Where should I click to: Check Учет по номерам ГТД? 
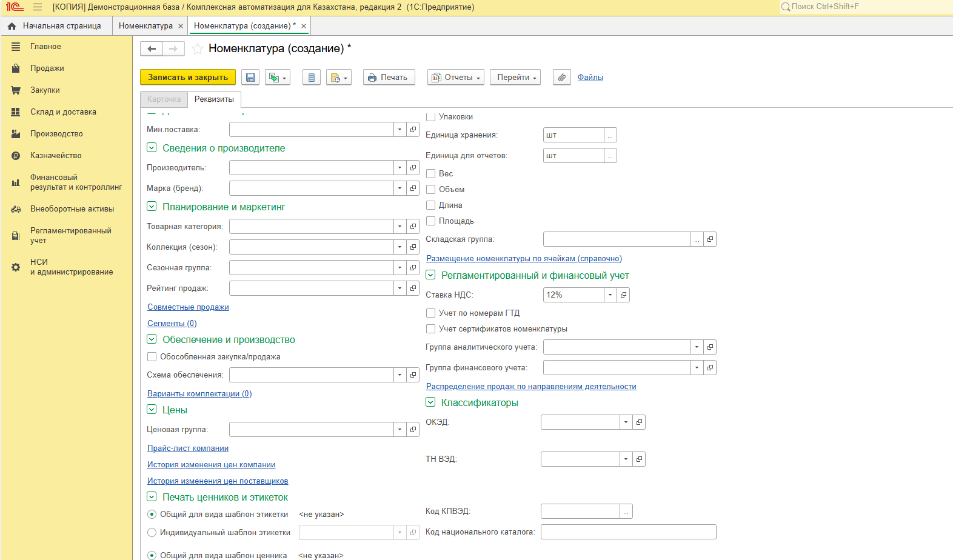point(431,313)
